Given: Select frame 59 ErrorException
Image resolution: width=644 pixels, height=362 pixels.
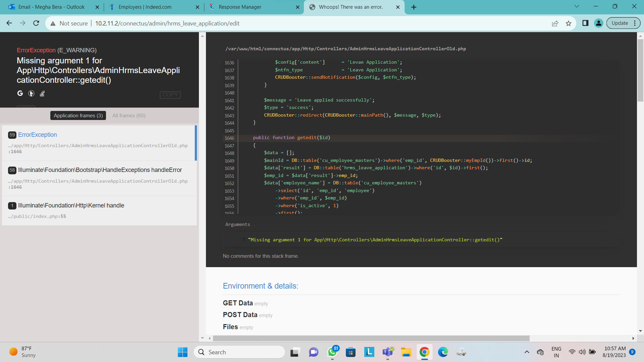Looking at the screenshot, I should pos(99,143).
